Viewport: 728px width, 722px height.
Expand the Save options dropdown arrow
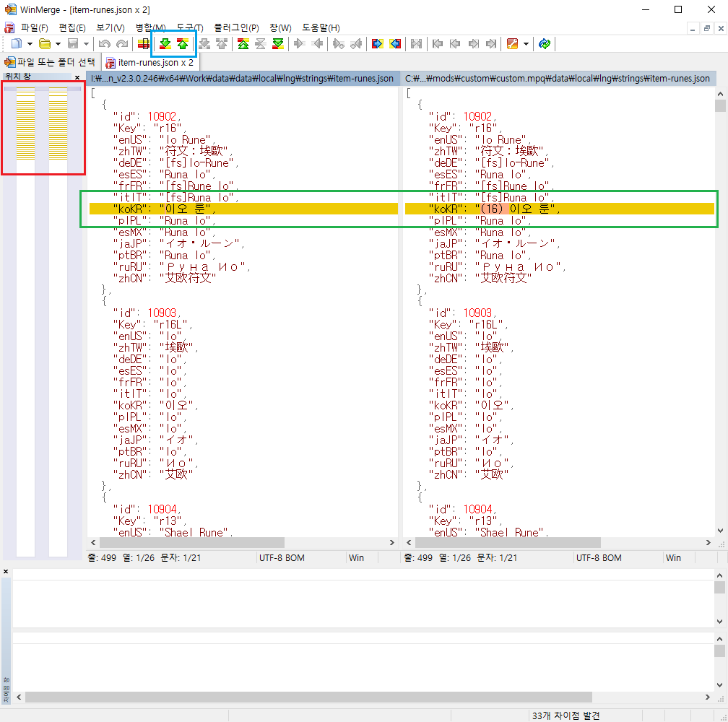point(86,44)
